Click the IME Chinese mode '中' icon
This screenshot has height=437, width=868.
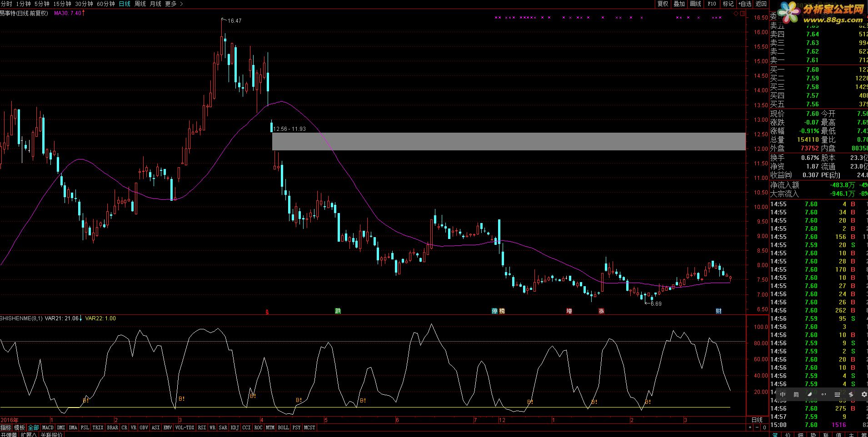[783, 394]
